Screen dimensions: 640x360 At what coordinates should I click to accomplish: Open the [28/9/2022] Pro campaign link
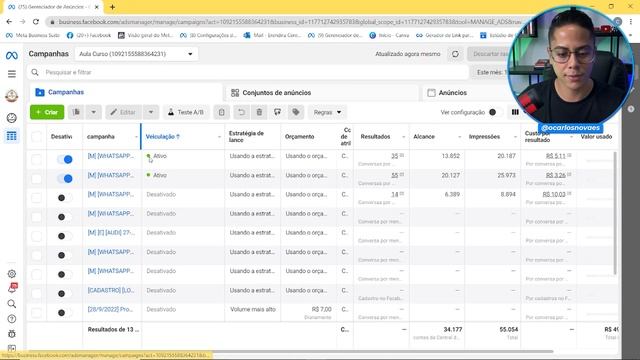110,309
